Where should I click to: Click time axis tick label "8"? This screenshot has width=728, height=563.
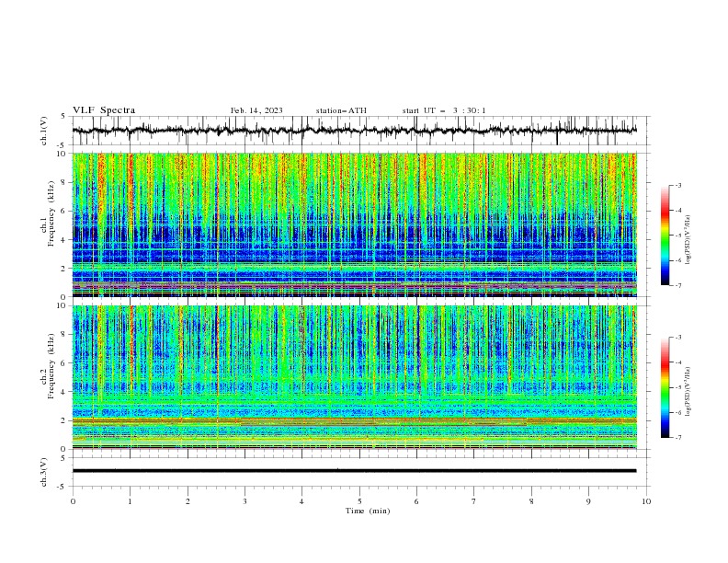pyautogui.click(x=531, y=501)
